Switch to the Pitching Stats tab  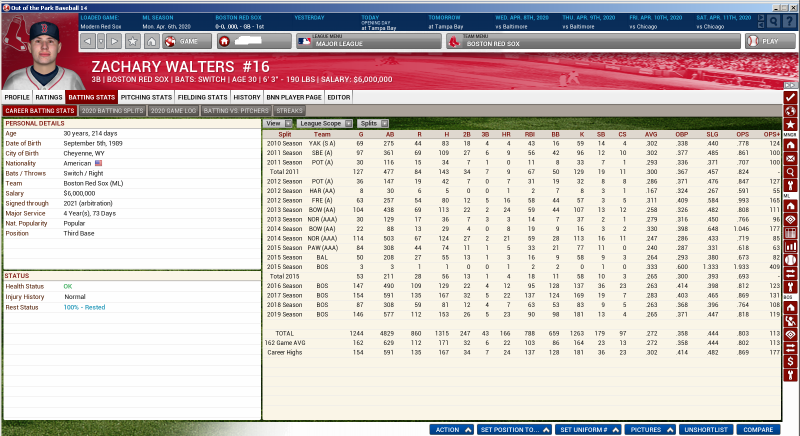pos(146,97)
